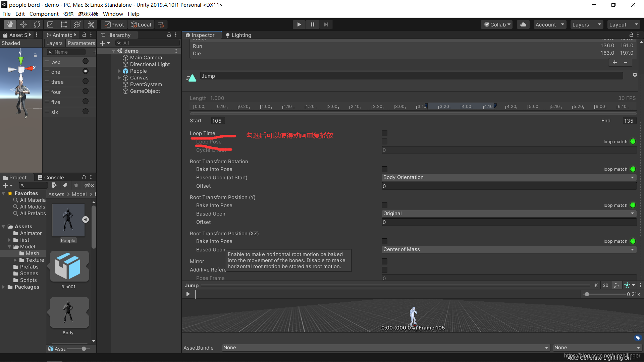Toggle hidden packages visibility count

pyautogui.click(x=89, y=185)
